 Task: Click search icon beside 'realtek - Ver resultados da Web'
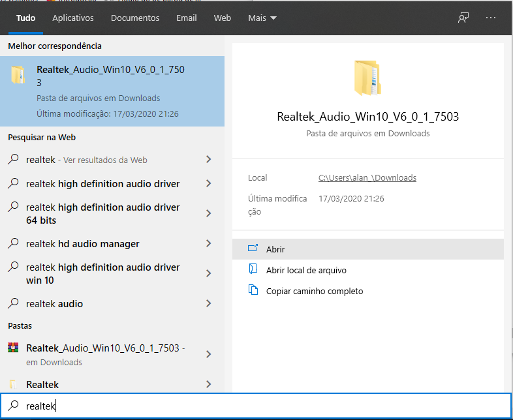click(x=13, y=159)
